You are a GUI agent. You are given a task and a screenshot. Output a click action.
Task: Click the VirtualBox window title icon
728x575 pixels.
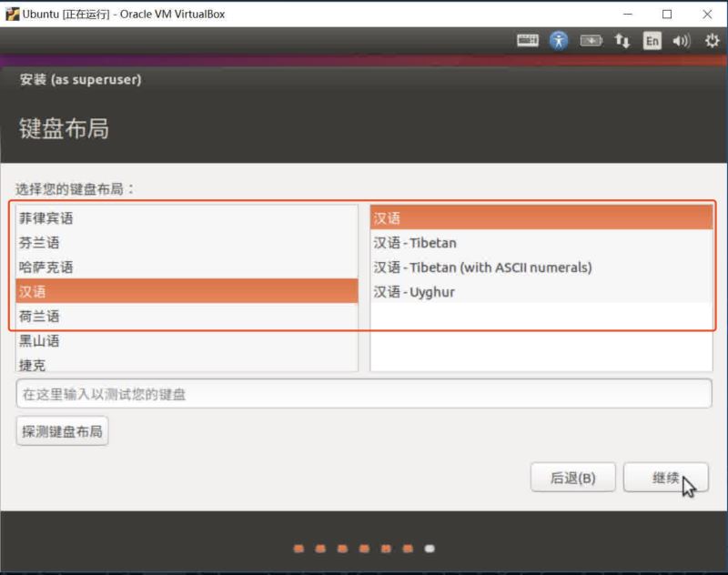pyautogui.click(x=13, y=14)
